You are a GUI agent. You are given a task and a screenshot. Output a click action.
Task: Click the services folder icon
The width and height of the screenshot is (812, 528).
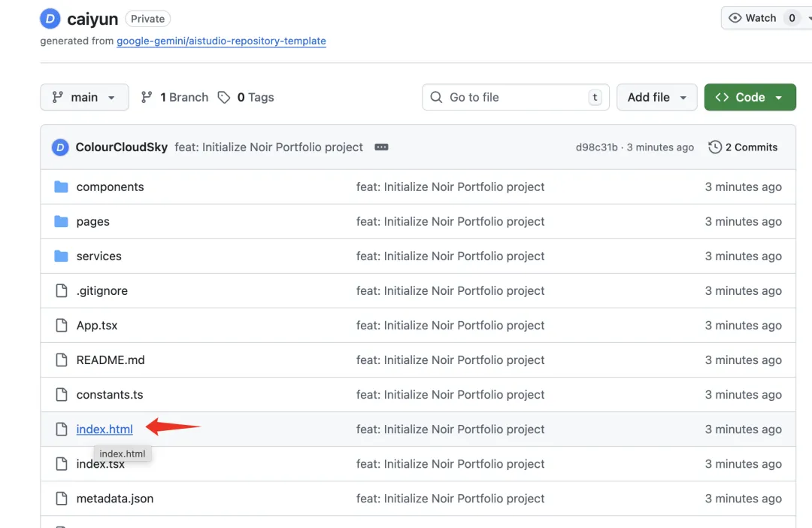pyautogui.click(x=62, y=256)
